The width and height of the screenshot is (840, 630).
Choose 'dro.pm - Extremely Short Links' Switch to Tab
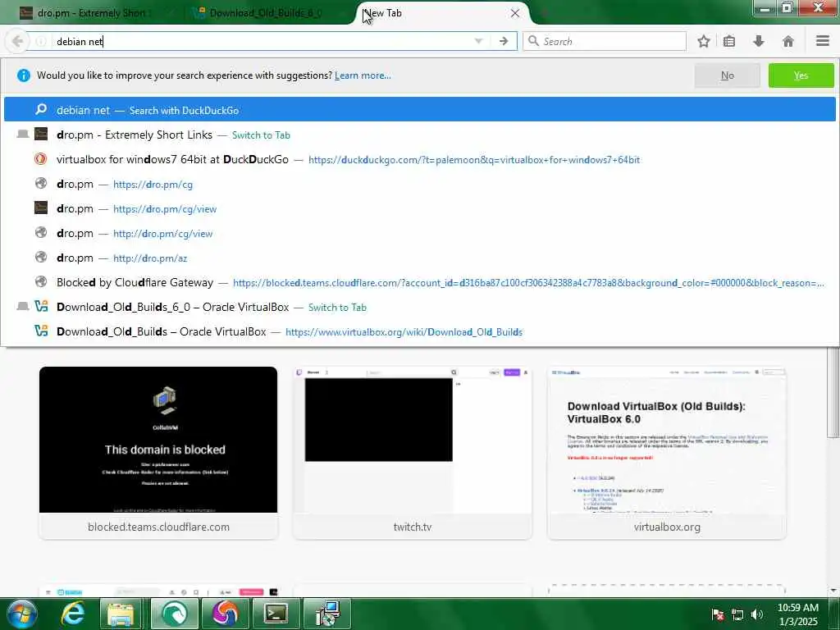pos(419,135)
